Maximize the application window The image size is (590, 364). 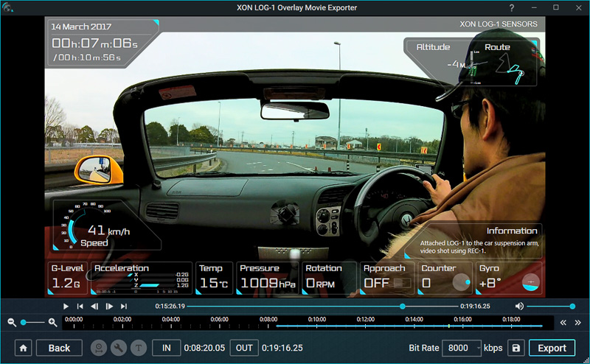556,7
